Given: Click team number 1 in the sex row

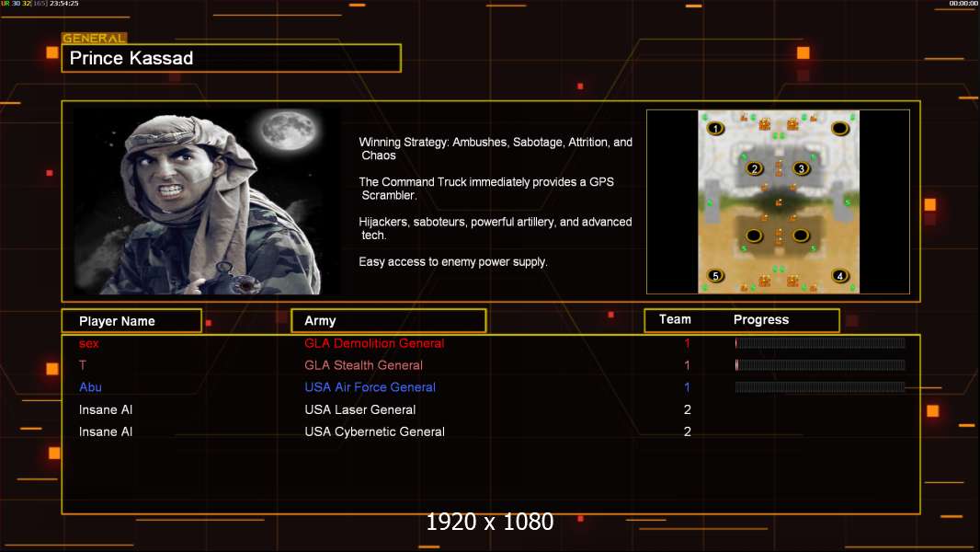Looking at the screenshot, I should click(x=687, y=343).
